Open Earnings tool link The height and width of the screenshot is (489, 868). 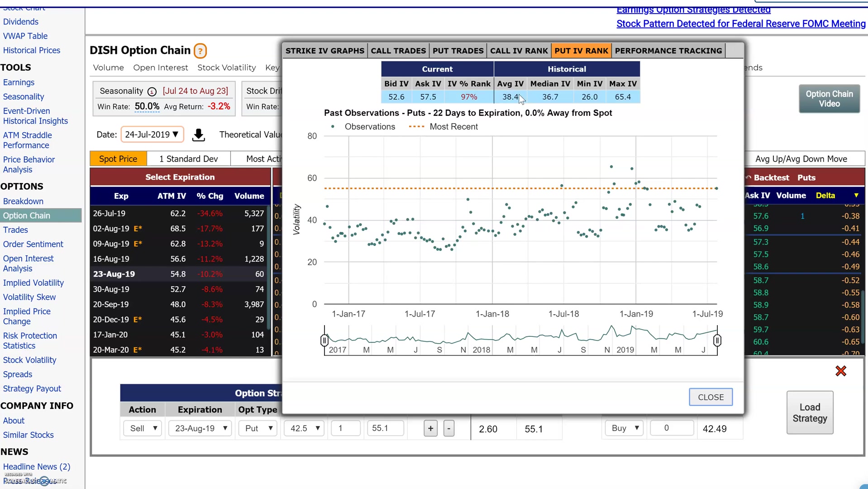coord(19,82)
